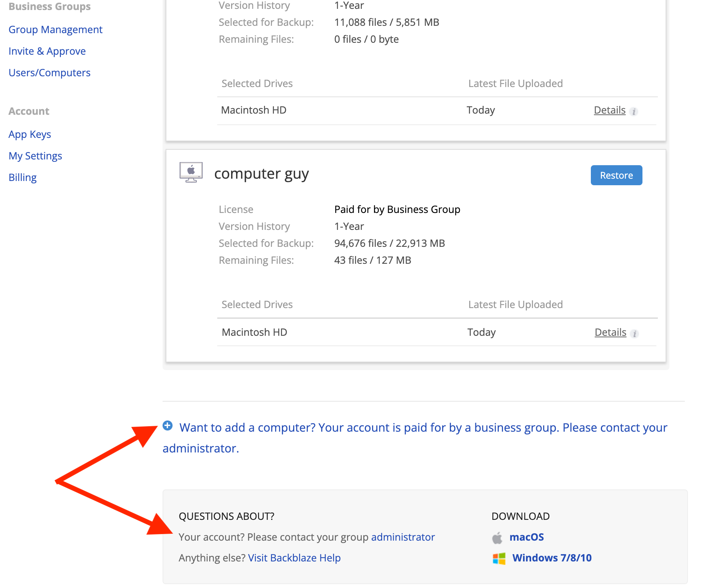Click info icon beside the upper Details link
This screenshot has width=701, height=588.
634,112
